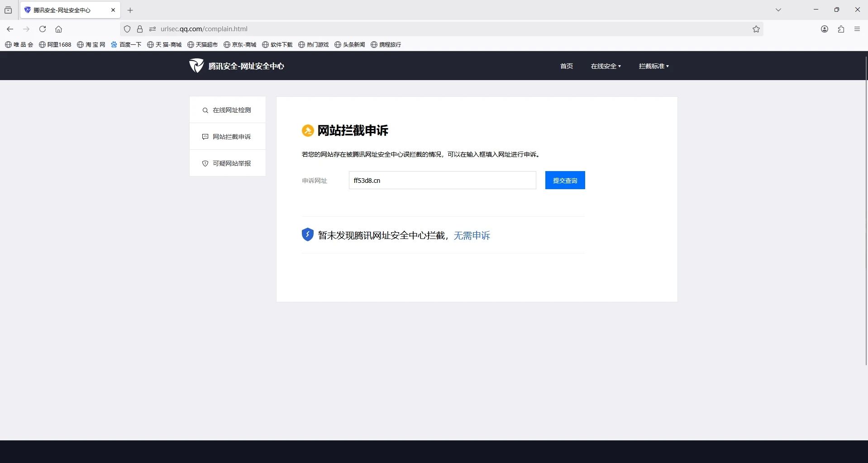
Task: Select 网站拦截申诉 in the sidebar
Action: (228, 137)
